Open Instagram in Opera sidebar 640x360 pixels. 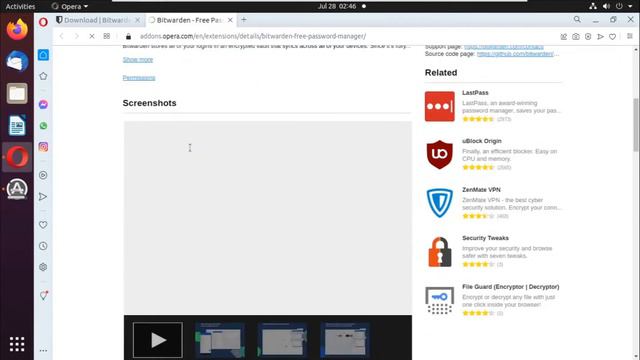[x=43, y=147]
